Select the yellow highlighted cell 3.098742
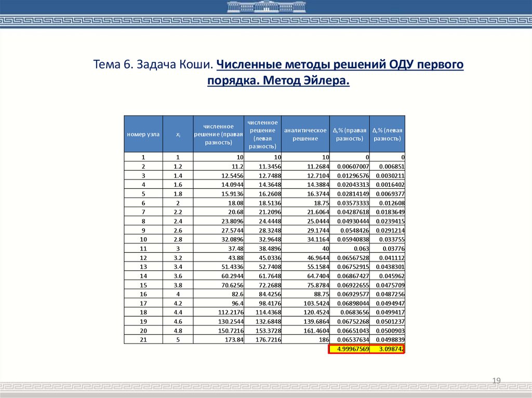The width and height of the screenshot is (532, 398). 387,349
